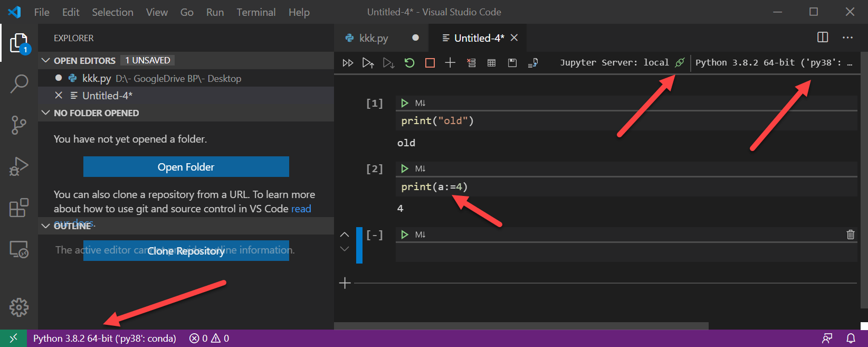The height and width of the screenshot is (347, 868).
Task: Restart the Jupyter kernel
Action: click(x=409, y=63)
